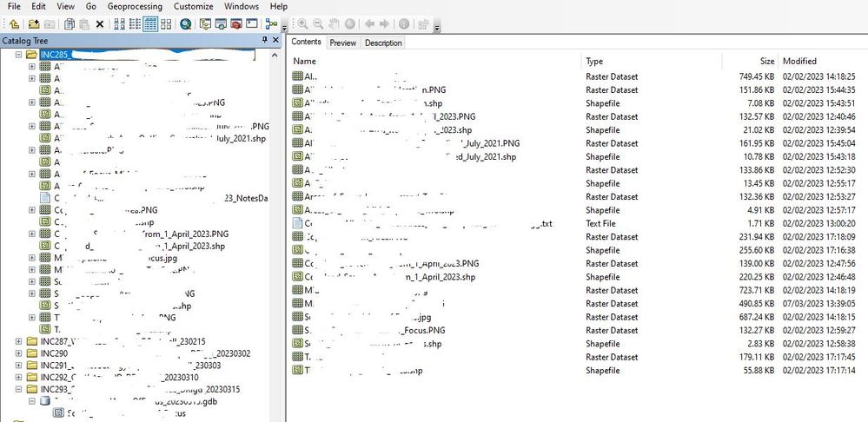Viewport: 868px width, 422px height.
Task: Expand the tree raster ending from_1_April_2023.PNG
Action: (x=32, y=234)
